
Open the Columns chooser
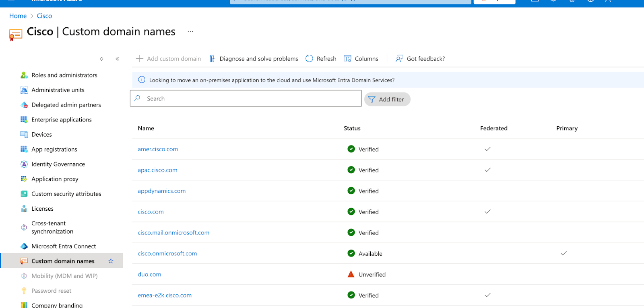click(x=361, y=59)
